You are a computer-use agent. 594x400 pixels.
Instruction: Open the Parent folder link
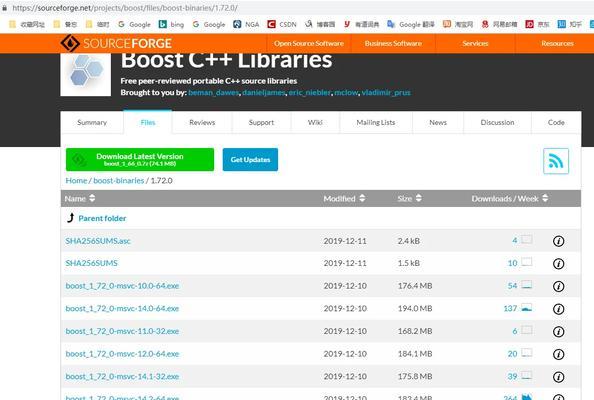pos(102,218)
